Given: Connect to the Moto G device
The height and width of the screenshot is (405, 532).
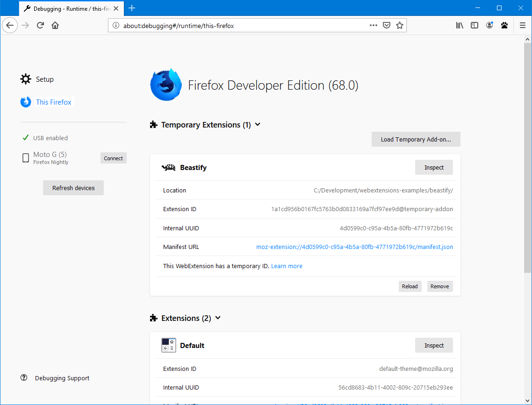Looking at the screenshot, I should 113,158.
